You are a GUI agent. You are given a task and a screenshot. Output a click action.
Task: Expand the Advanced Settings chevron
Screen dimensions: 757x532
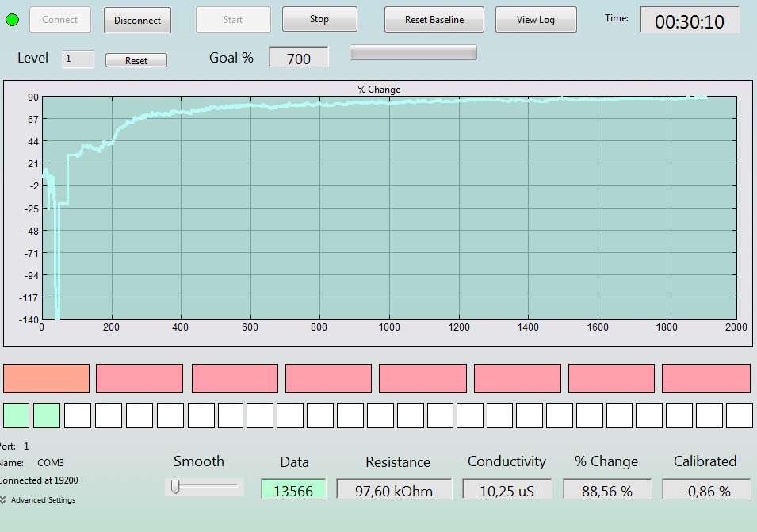(x=3, y=499)
